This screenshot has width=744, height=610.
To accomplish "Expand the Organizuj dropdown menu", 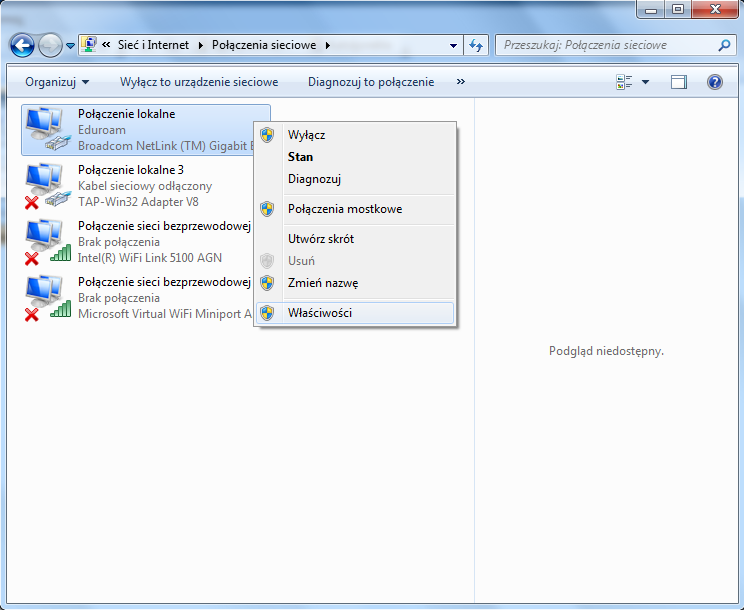I will tap(57, 82).
